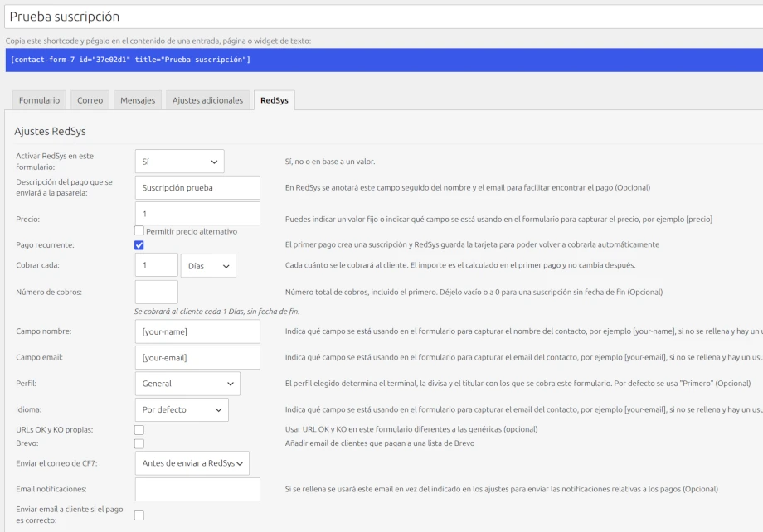Screen dimensions: 763x532
Task: Click the 'Añadir email de clientes' Brevo description
Action: (380, 443)
